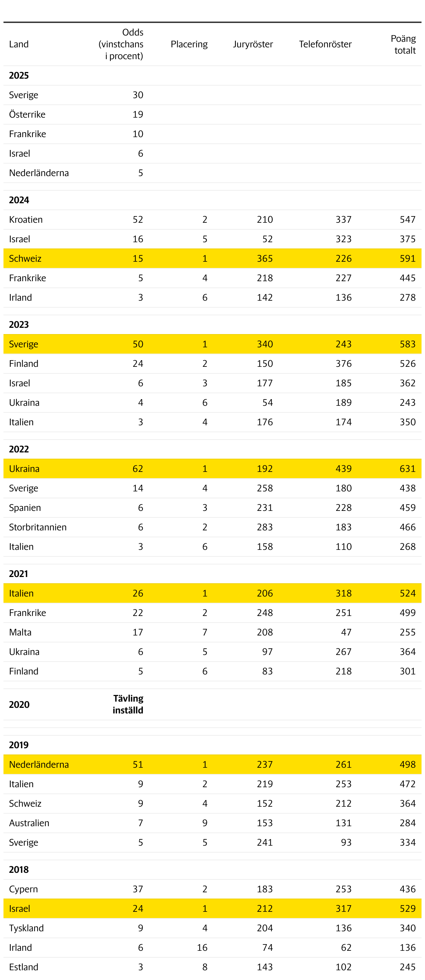This screenshot has height=980, width=425.
Task: Select the highlighted Nederländerna row in 2019
Action: tap(212, 764)
